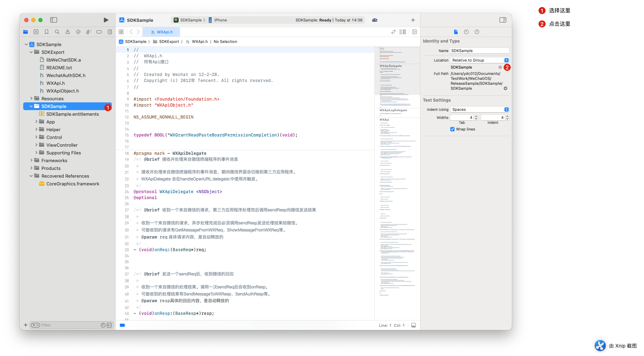Expand the ViewController folder
Screen dimensions: 644x356
[x=36, y=145]
